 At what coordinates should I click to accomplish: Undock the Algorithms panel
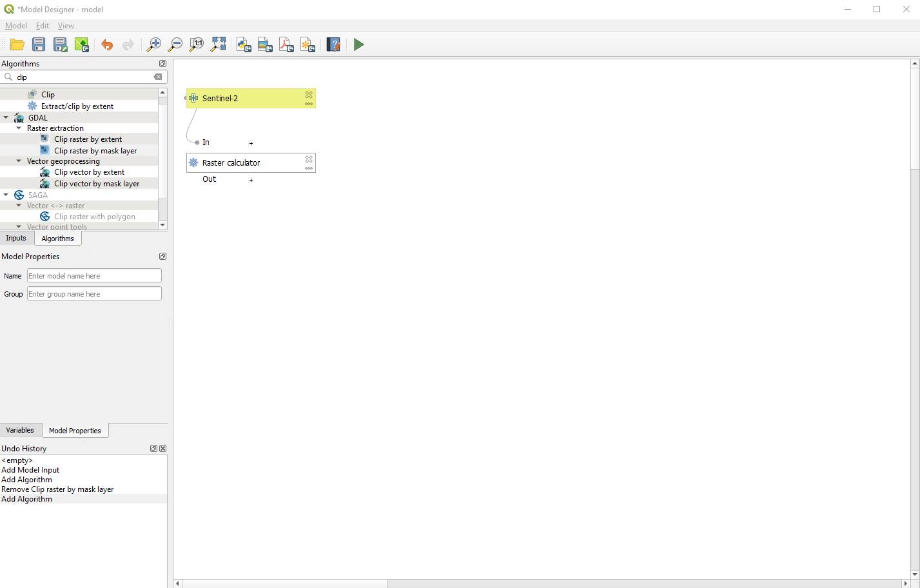click(x=162, y=63)
